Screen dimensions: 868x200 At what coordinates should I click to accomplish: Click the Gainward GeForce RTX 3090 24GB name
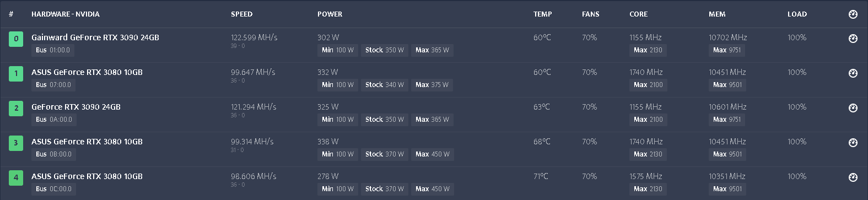coord(95,37)
